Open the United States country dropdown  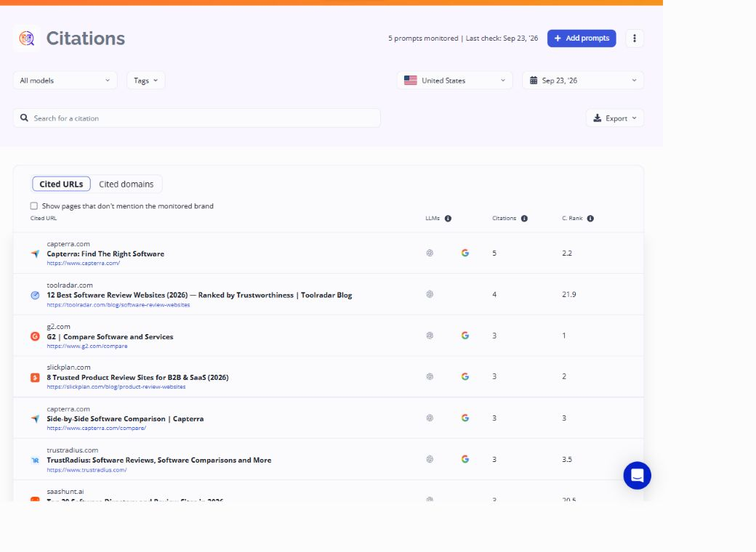click(454, 81)
